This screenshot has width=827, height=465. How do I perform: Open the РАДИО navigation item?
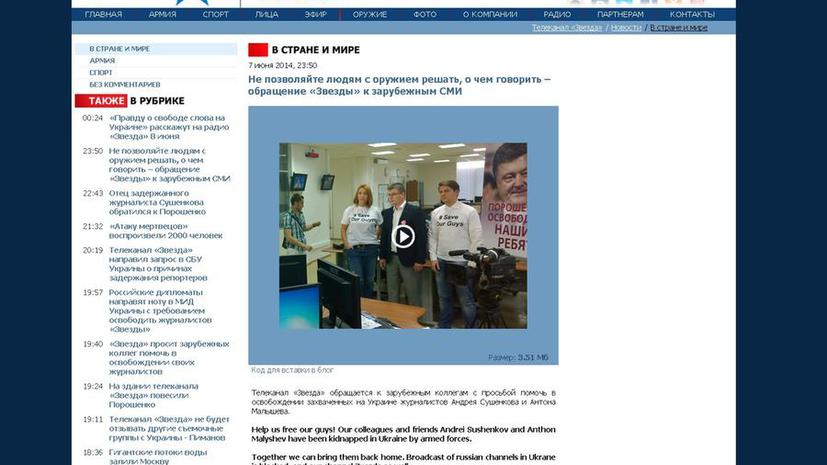click(x=557, y=15)
